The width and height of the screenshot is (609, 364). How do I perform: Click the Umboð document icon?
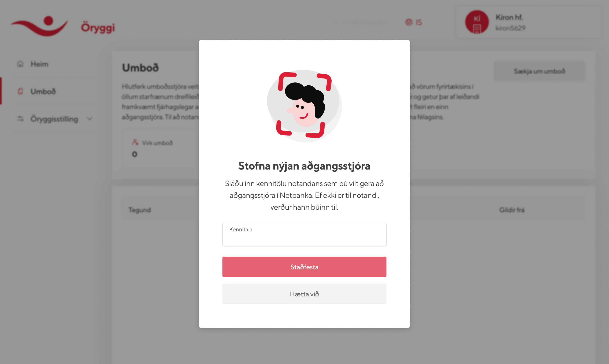click(20, 91)
